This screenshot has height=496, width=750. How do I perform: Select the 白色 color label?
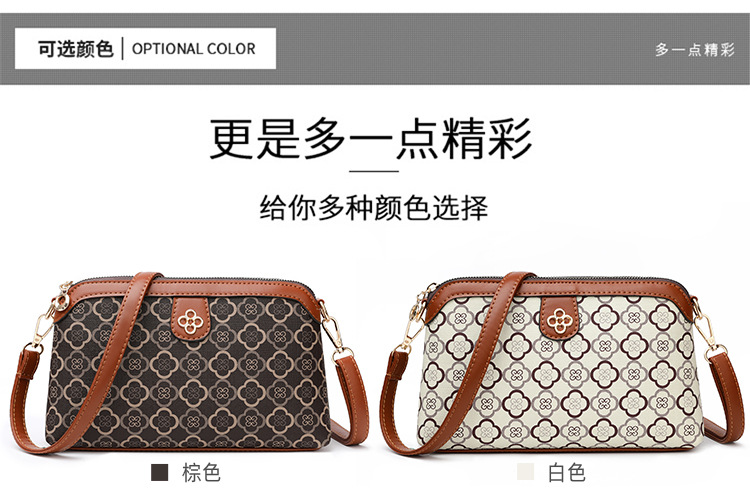[x=566, y=473]
